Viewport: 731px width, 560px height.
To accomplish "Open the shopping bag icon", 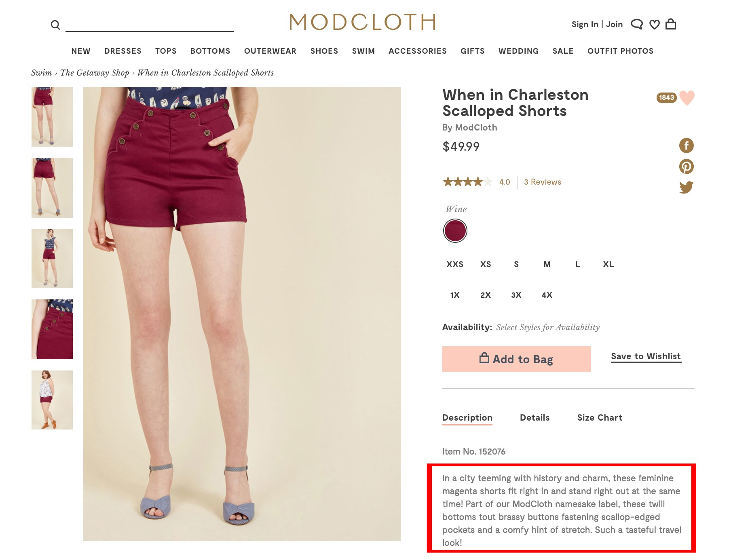I will (671, 24).
